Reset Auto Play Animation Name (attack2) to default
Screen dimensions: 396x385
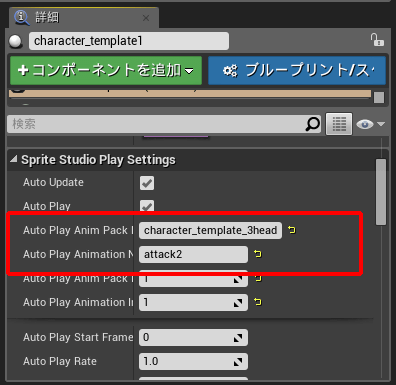click(257, 254)
